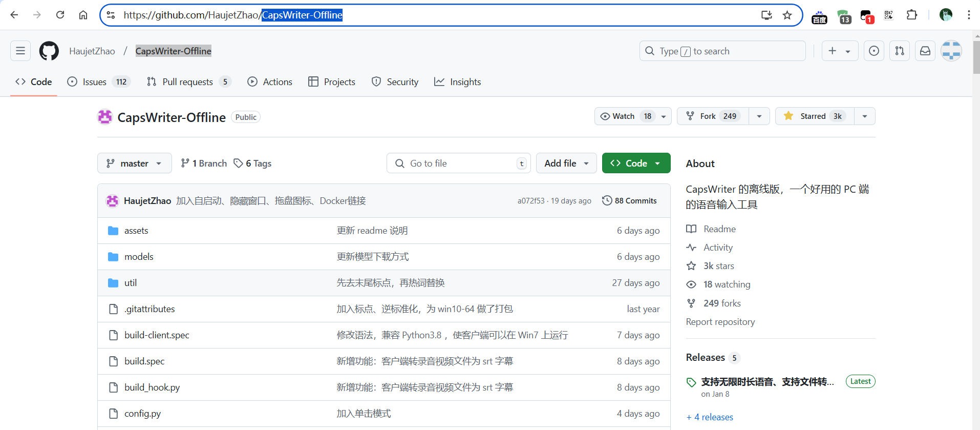Reload the current page

pos(60,15)
